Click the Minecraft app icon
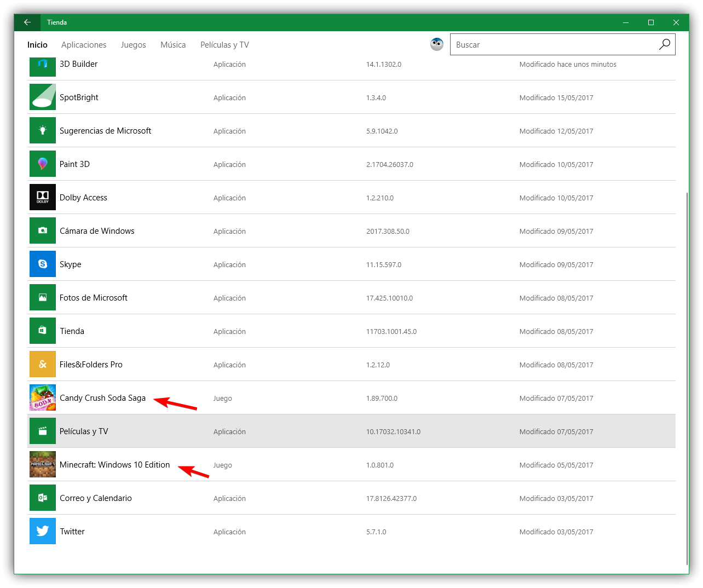 click(43, 464)
